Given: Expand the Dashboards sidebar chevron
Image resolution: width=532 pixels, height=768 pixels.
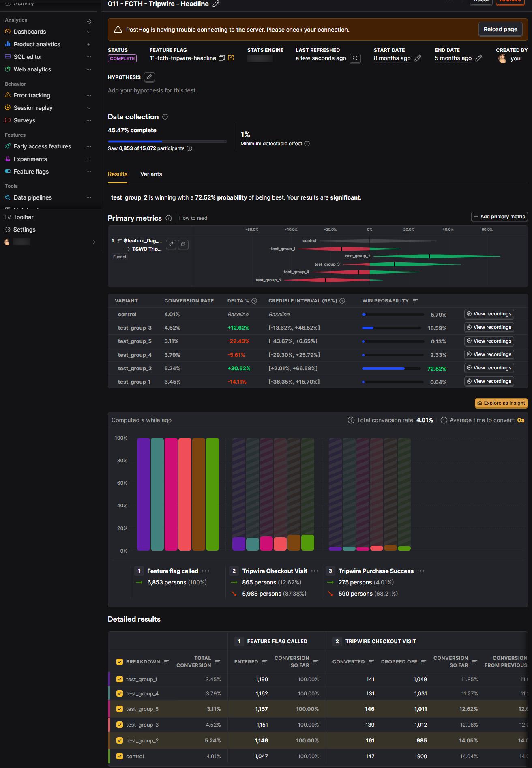Looking at the screenshot, I should coord(89,32).
